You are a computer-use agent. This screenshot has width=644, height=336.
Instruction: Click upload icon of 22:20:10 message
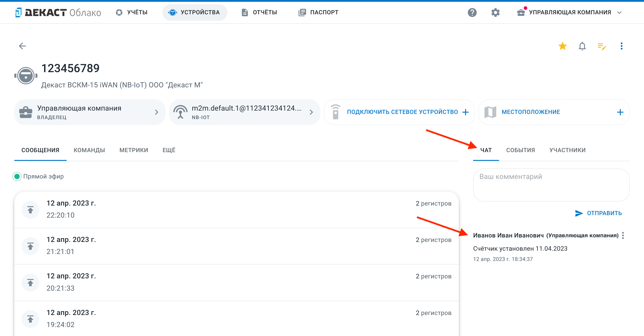pos(30,210)
